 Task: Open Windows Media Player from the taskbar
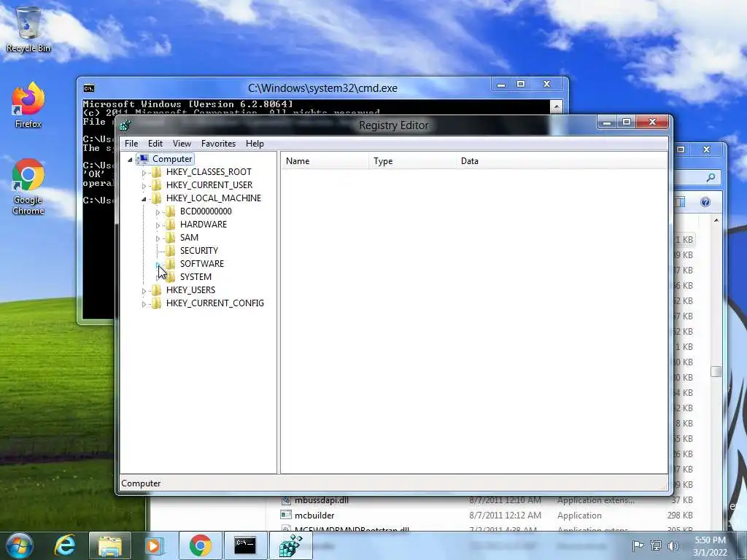tap(154, 545)
